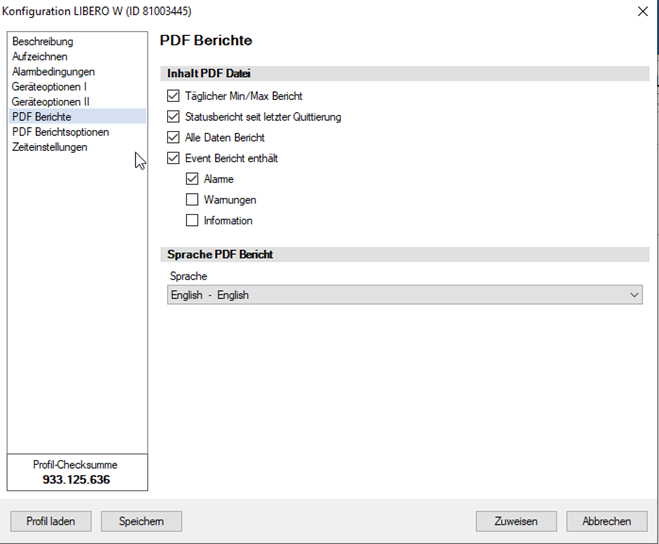Open Zeiteinstellungen settings
Viewport: 659px width, 544px height.
coord(49,147)
